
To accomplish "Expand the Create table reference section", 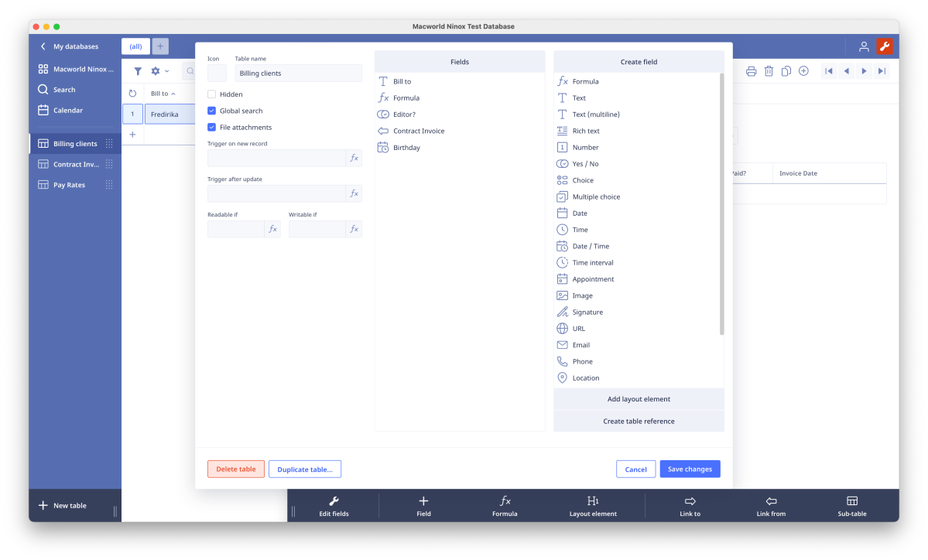I will pos(639,422).
